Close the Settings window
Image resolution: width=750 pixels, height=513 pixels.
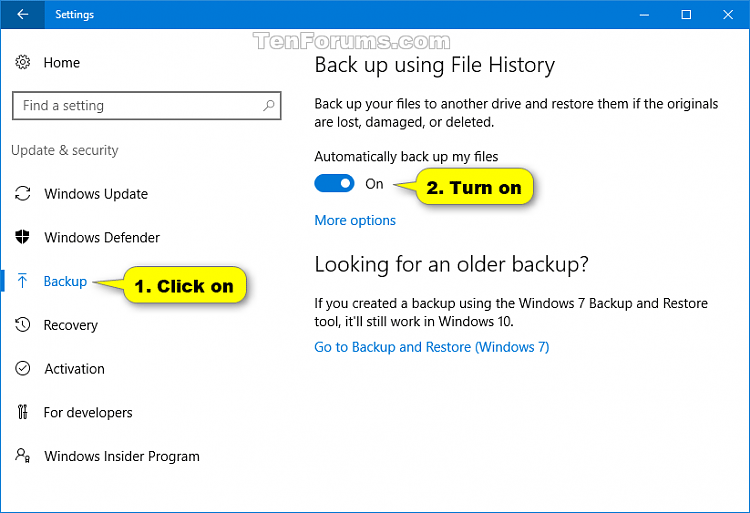click(x=728, y=15)
